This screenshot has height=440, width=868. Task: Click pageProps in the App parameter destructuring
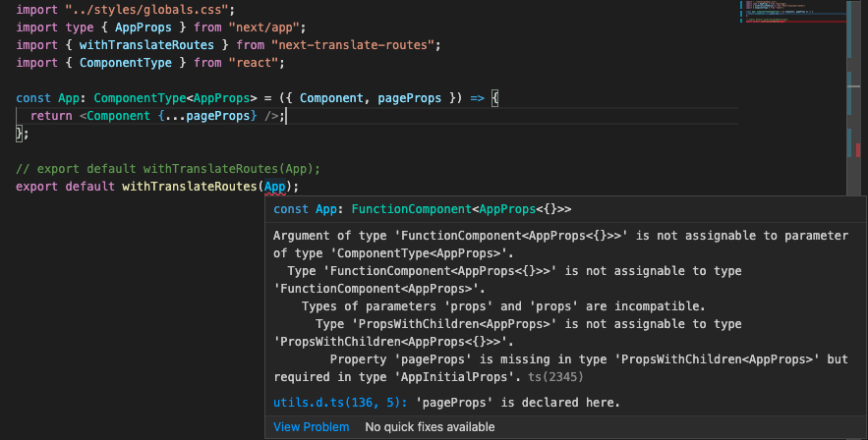coord(410,98)
